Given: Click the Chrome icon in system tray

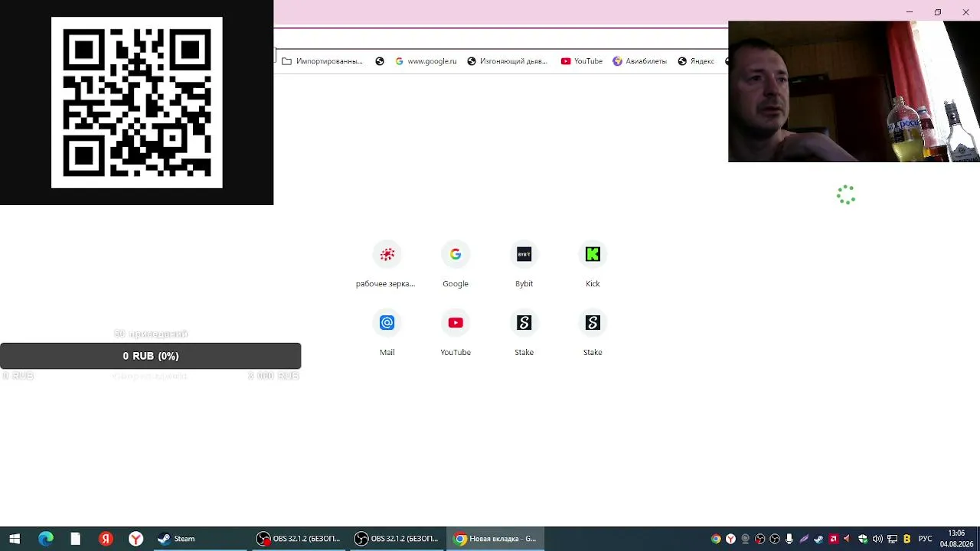Looking at the screenshot, I should click(x=716, y=539).
